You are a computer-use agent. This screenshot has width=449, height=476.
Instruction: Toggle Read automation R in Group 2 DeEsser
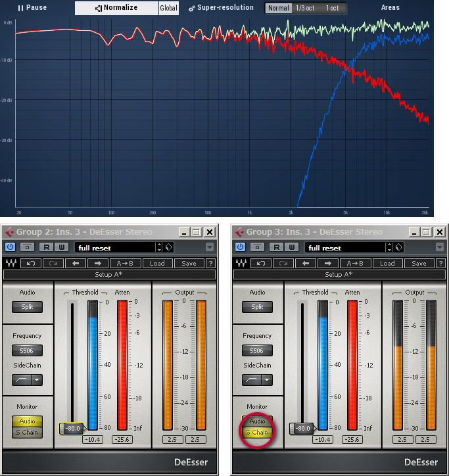click(x=47, y=247)
